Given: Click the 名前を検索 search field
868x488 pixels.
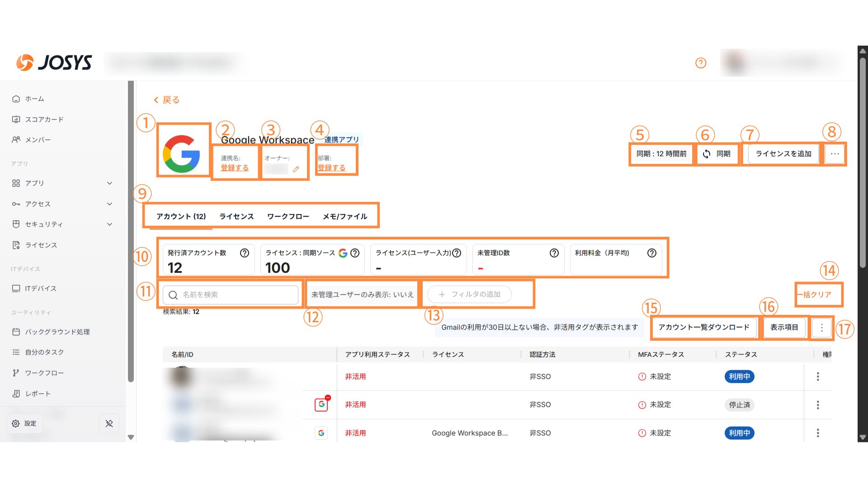Looking at the screenshot, I should [x=231, y=295].
